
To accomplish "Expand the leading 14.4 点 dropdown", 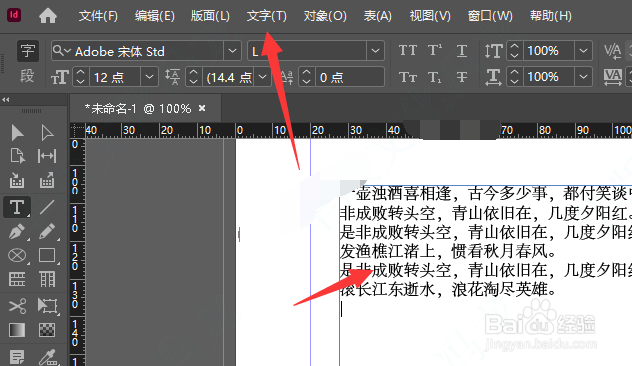I will pyautogui.click(x=263, y=77).
